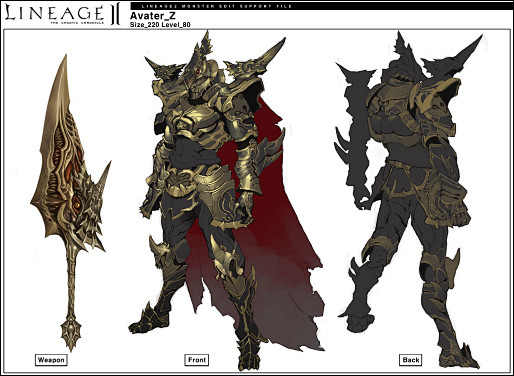
Task: Click the weapon's spiked pommel
Action: (x=71, y=332)
